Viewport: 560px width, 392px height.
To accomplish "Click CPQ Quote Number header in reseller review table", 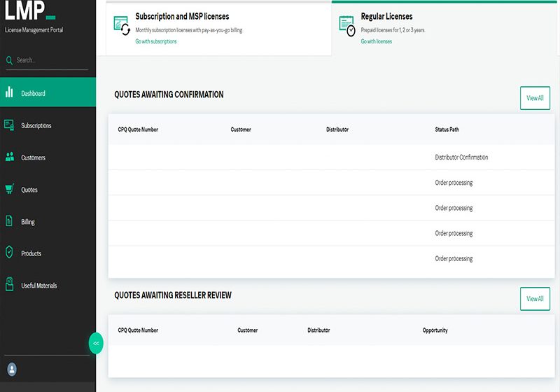I will coord(138,330).
